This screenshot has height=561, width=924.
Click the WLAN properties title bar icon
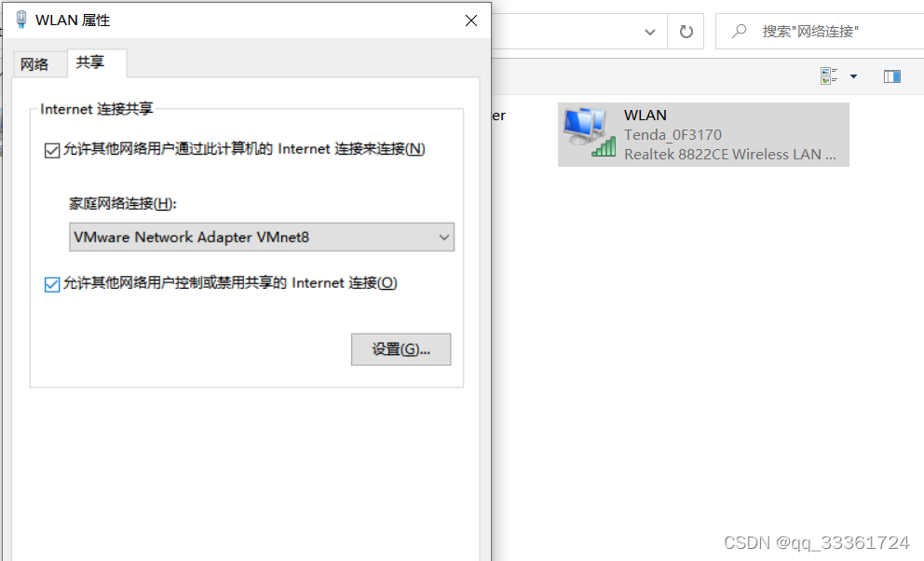point(21,20)
